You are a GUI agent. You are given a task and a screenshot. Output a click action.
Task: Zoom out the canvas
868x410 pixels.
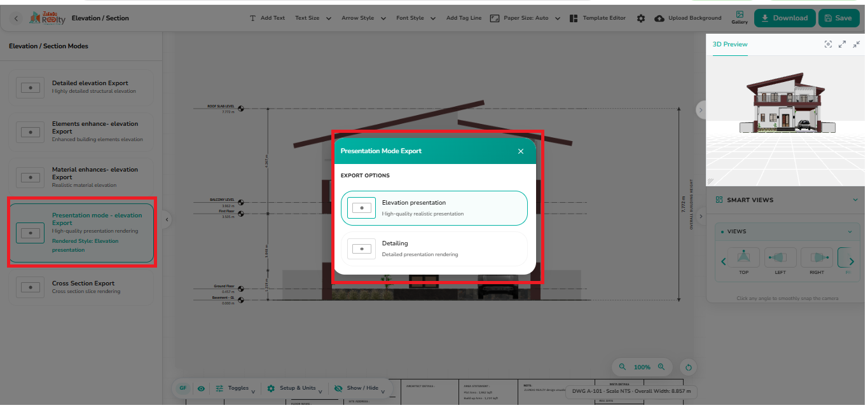(623, 367)
